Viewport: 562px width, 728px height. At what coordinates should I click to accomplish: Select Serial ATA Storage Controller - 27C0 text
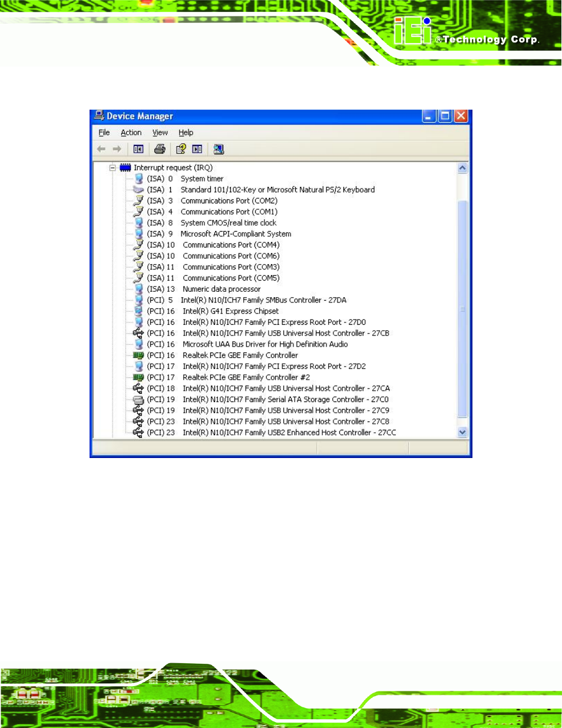click(x=286, y=400)
